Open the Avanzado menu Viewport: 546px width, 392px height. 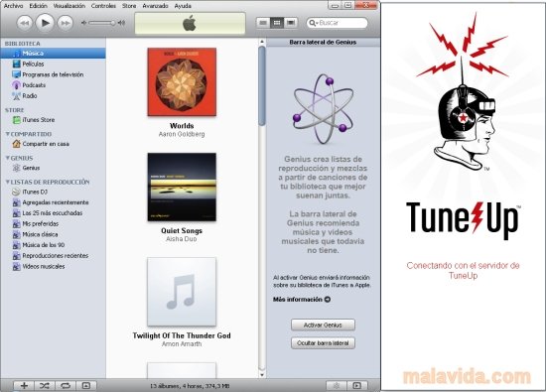155,6
